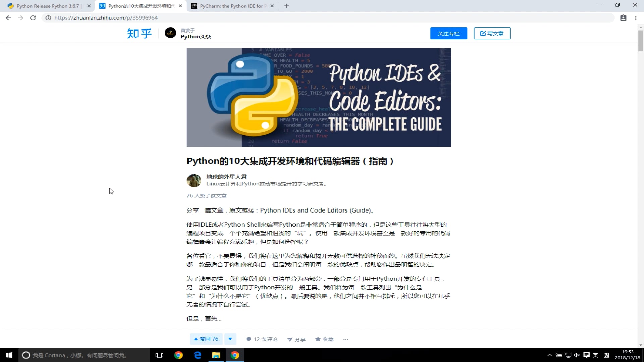Follow the column via 关注专栏

tap(448, 33)
